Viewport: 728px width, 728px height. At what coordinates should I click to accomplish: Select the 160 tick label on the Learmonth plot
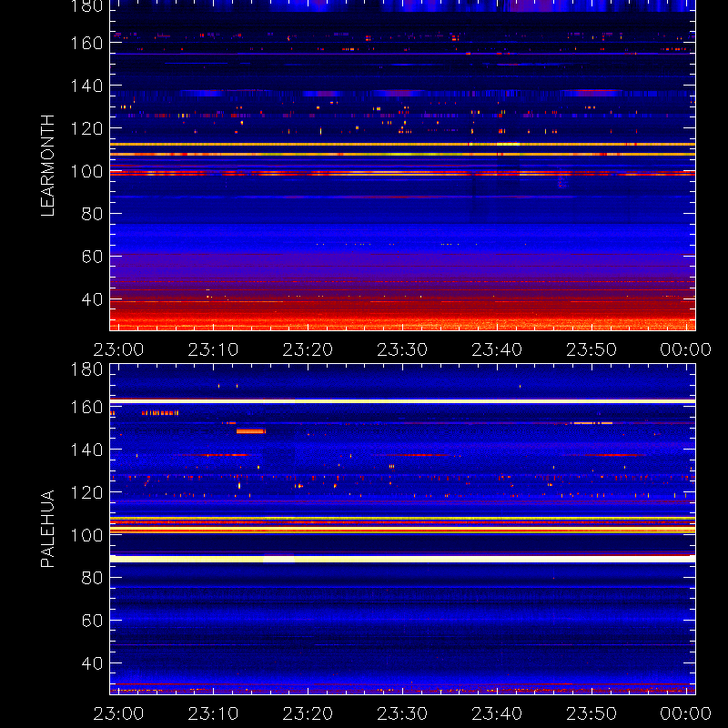pos(86,43)
